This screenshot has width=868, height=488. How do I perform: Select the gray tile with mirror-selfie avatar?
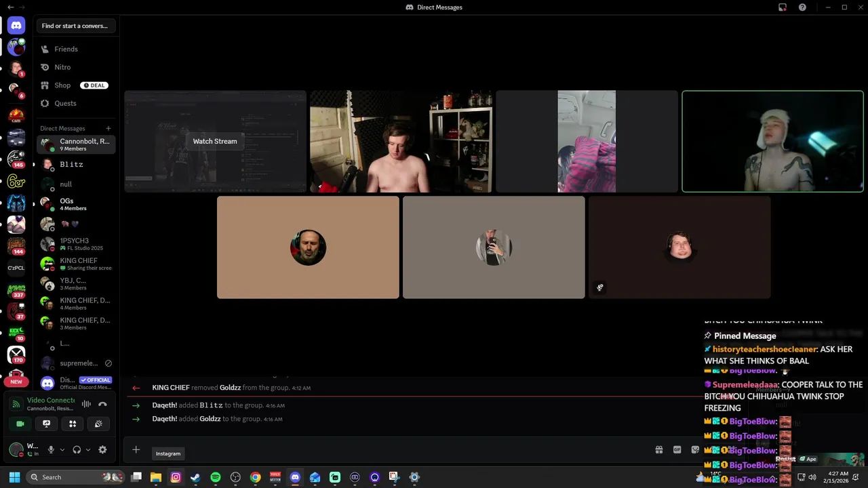494,247
